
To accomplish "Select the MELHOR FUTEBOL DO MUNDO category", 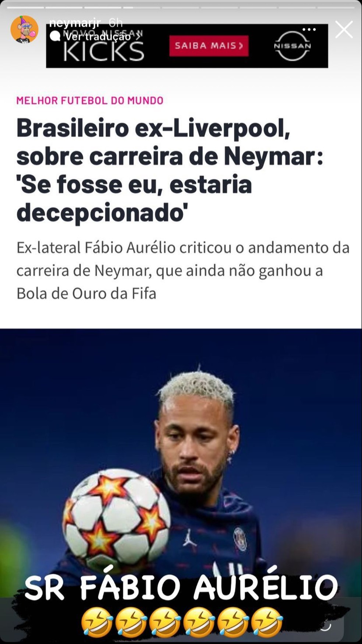I will click(x=90, y=100).
